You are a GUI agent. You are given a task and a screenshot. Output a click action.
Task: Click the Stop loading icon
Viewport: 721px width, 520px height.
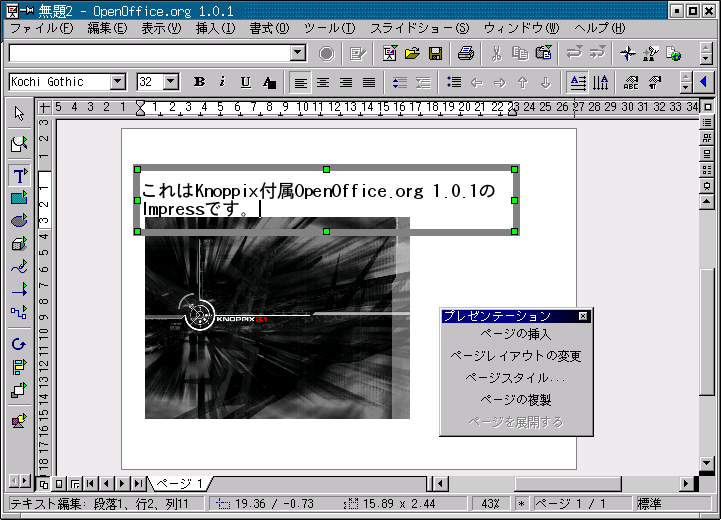click(326, 54)
